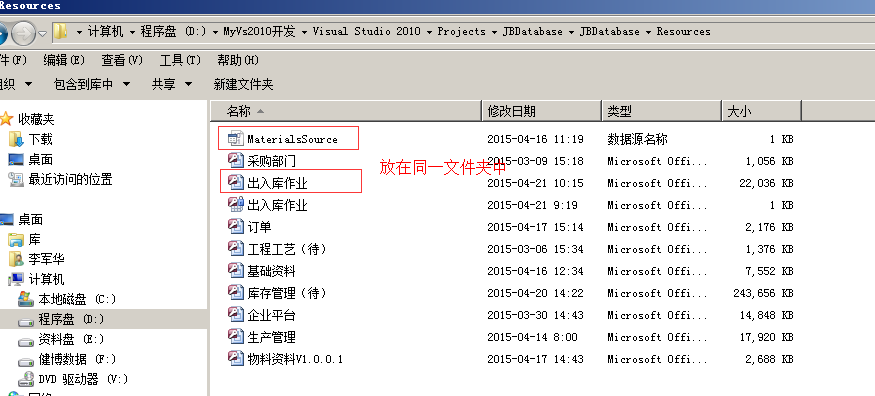Click the 采购部门 Access file icon
Screen dimensions: 875x396
pyautogui.click(x=235, y=161)
